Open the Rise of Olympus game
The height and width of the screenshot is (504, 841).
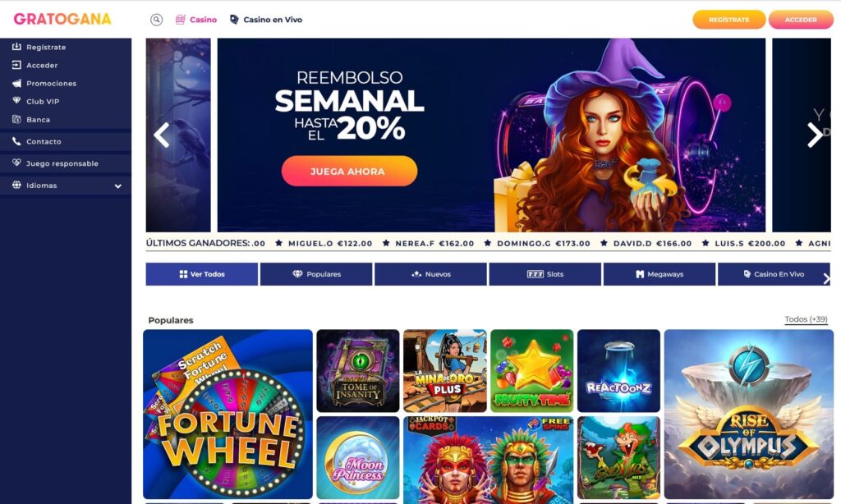[x=749, y=414]
